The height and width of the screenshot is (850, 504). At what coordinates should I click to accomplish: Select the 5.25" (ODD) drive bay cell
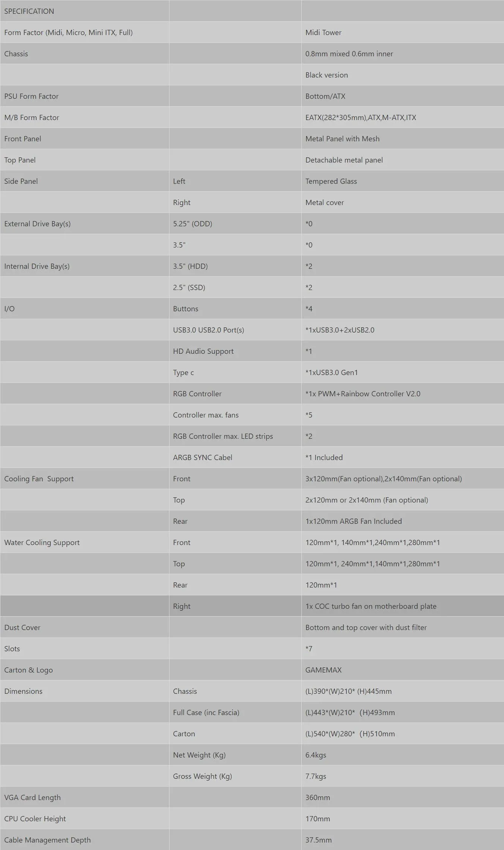pos(235,223)
